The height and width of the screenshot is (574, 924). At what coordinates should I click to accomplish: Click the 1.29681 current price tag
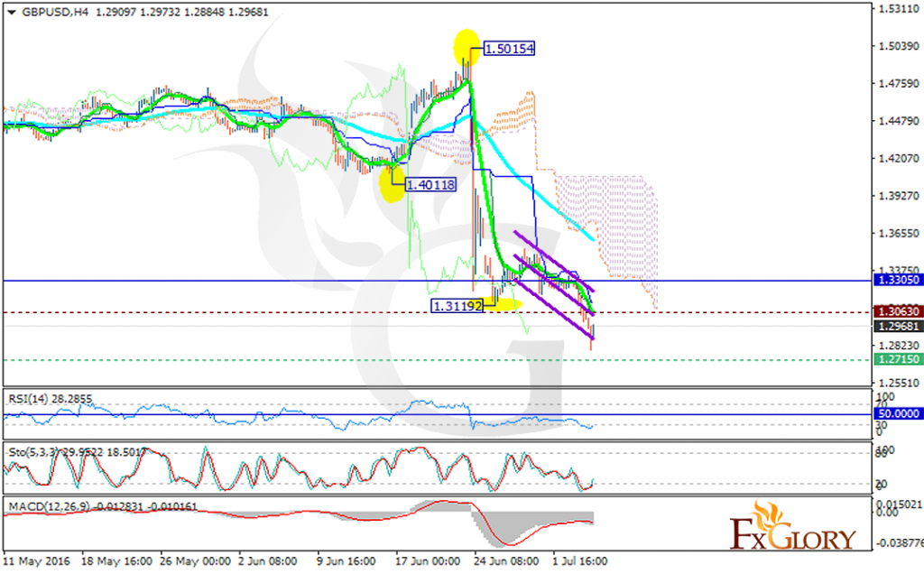pyautogui.click(x=898, y=327)
